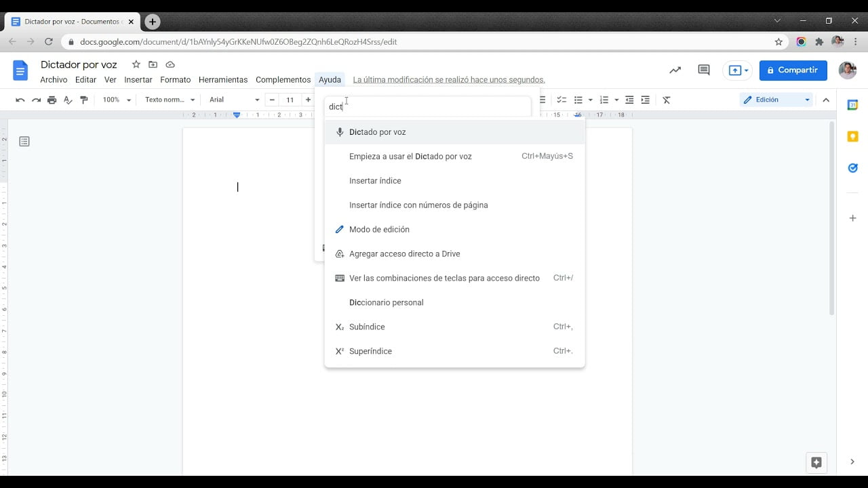This screenshot has width=868, height=488.
Task: Star the Dictador por voz document
Action: 136,64
